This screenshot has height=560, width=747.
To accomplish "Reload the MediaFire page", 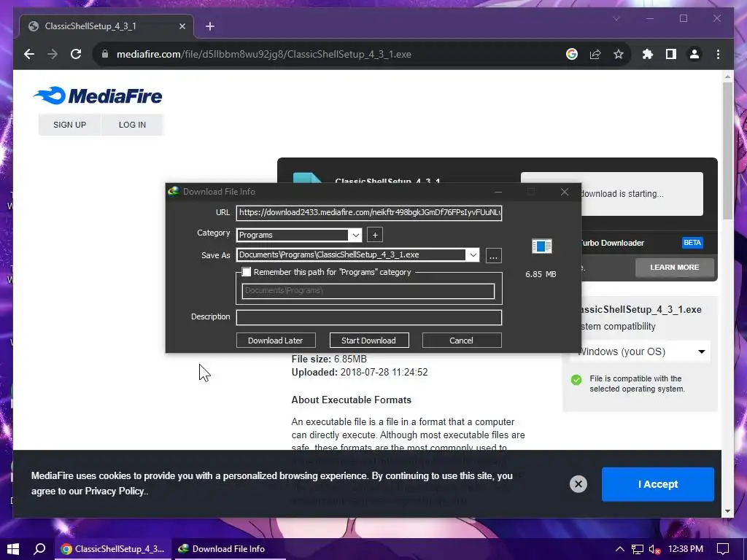I will point(76,54).
